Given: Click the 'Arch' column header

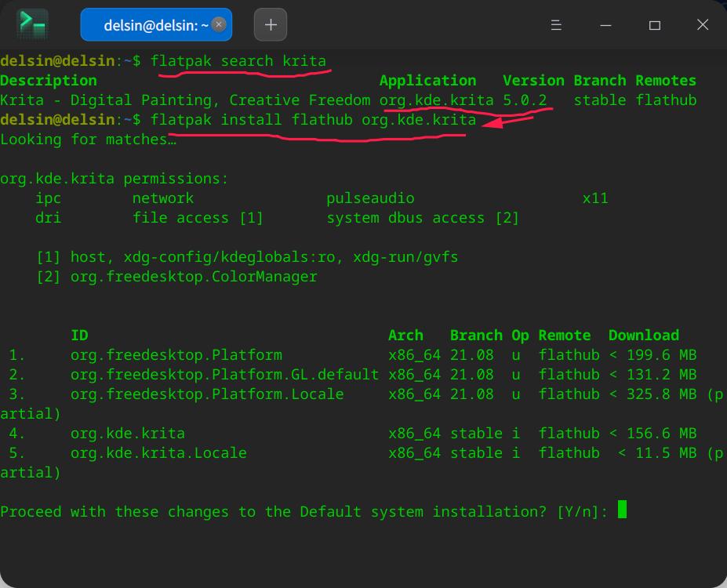Looking at the screenshot, I should coord(405,336).
